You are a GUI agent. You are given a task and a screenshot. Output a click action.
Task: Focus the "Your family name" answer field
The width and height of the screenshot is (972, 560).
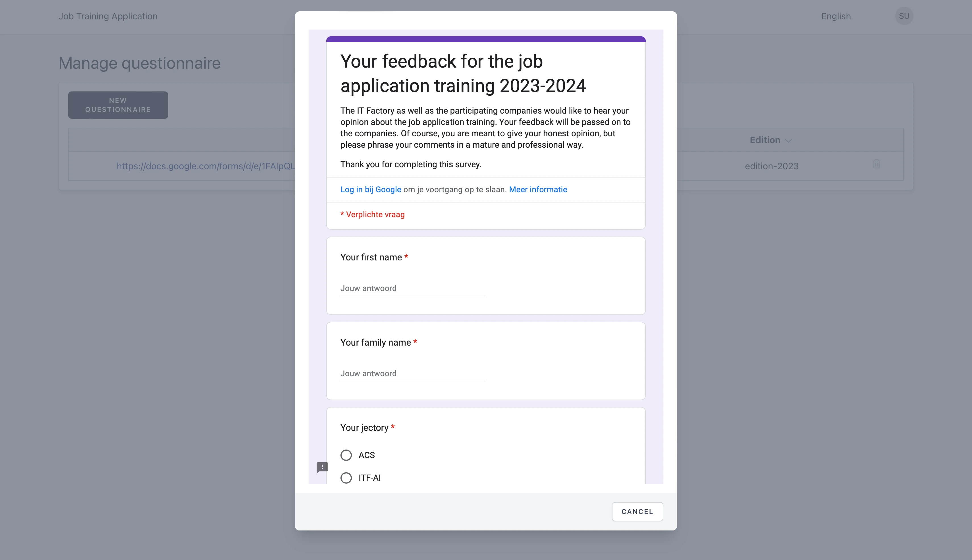(x=413, y=373)
